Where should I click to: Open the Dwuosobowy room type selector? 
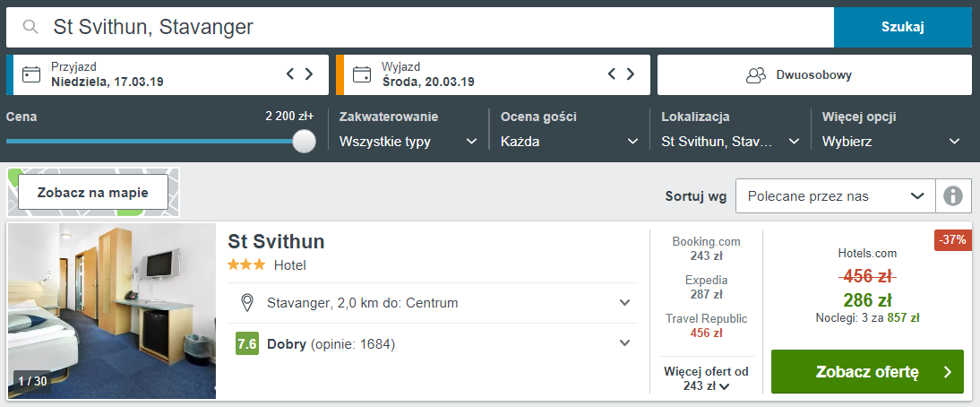pyautogui.click(x=814, y=75)
